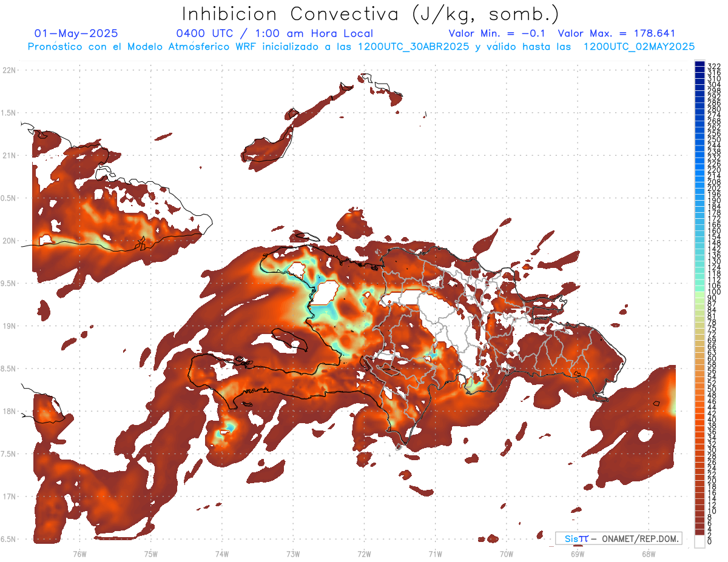
Task: Click '0400 UTC / 1:00 am Hora Local'
Action: (x=275, y=33)
